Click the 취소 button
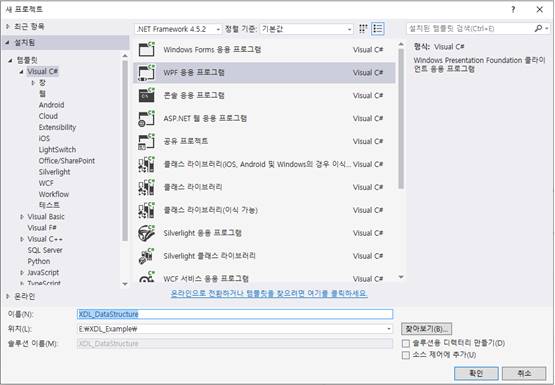 coord(524,373)
